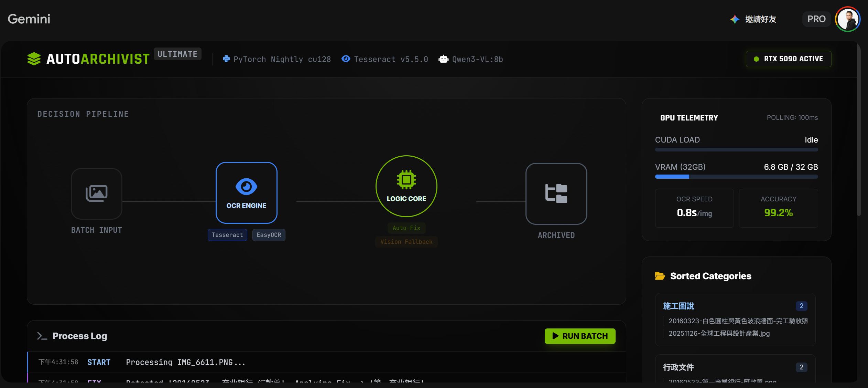
Task: Click the PyTorch Nightly cu128 label
Action: pyautogui.click(x=282, y=59)
